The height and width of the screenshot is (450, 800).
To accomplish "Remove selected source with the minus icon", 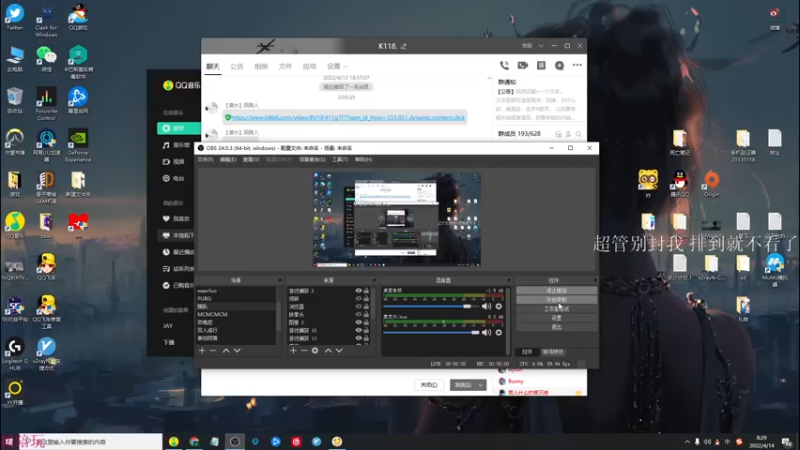I will [304, 351].
